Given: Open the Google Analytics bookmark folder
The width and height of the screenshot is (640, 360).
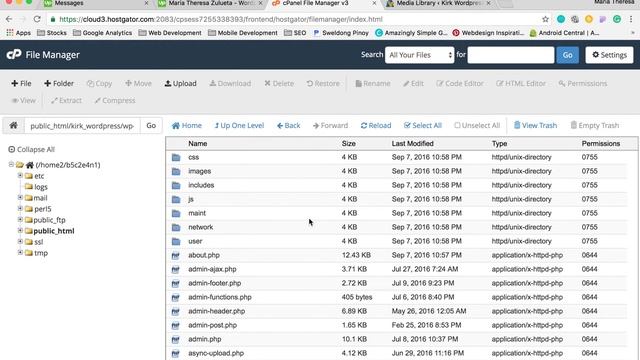Looking at the screenshot, I should (102, 33).
